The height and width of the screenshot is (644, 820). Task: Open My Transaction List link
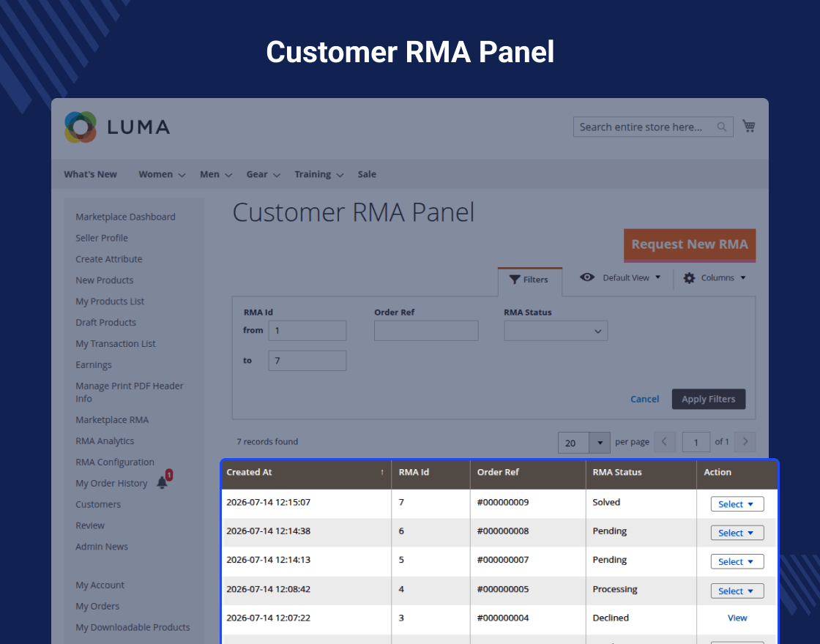point(116,343)
